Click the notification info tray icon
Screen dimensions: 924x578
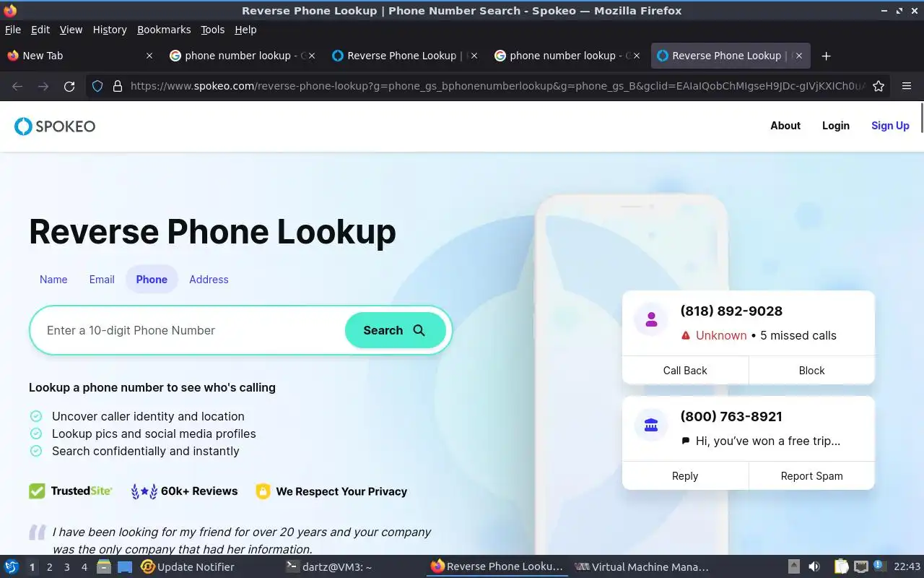tap(879, 566)
